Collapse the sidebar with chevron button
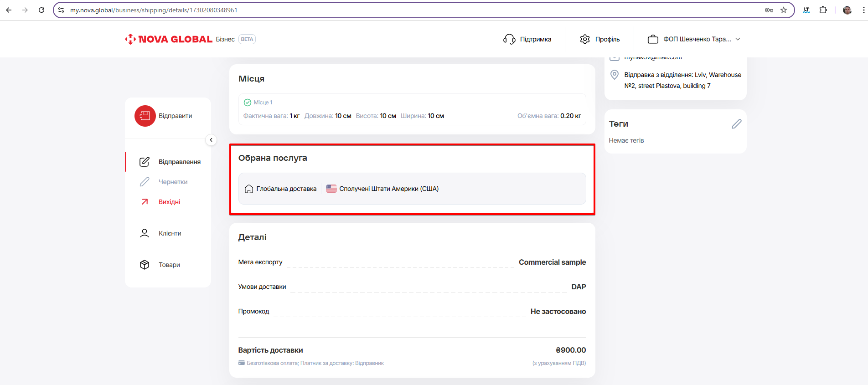Screen dimensions: 868x385 tap(211, 140)
